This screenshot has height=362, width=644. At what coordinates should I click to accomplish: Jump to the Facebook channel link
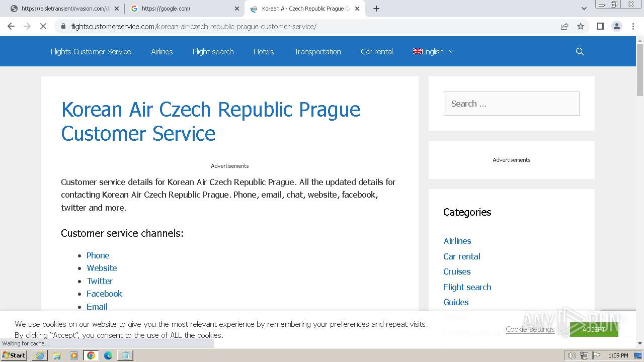[104, 294]
